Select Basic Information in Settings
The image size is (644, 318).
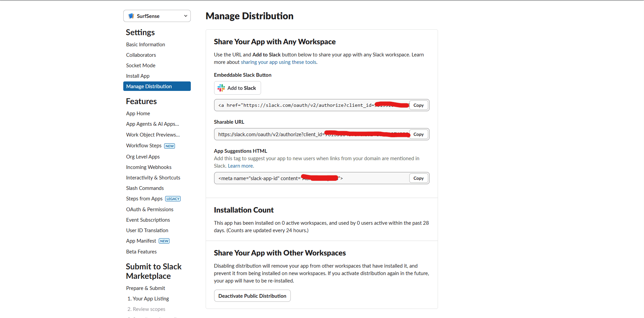[x=145, y=44]
